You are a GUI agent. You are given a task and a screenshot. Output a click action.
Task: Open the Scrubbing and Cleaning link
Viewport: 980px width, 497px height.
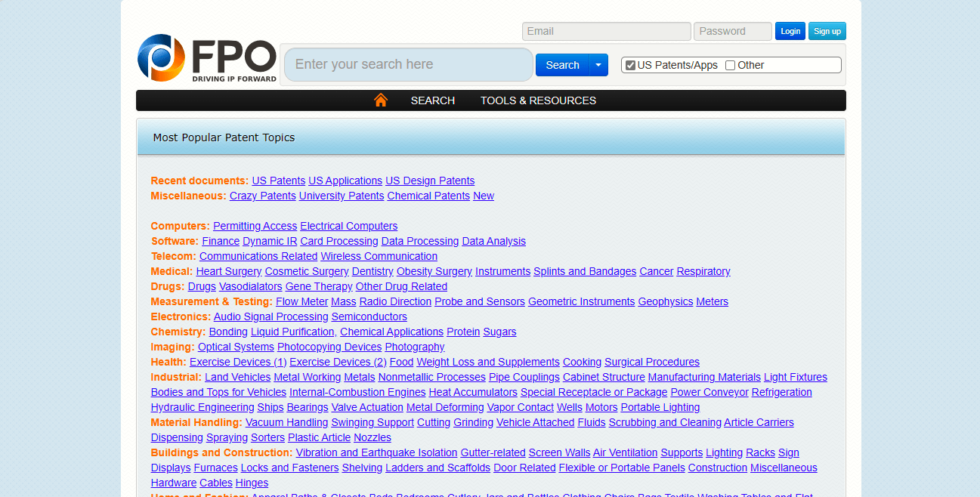pos(665,422)
